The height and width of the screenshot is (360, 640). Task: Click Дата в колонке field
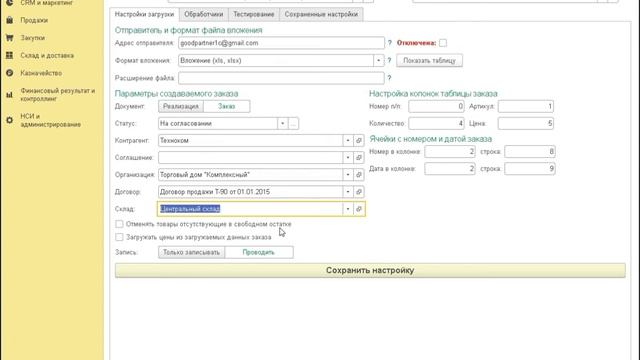[x=450, y=169]
